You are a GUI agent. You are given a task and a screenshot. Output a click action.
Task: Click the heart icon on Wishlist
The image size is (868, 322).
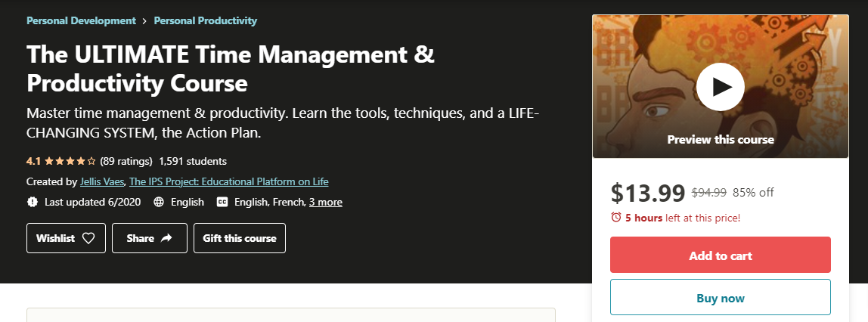click(88, 238)
